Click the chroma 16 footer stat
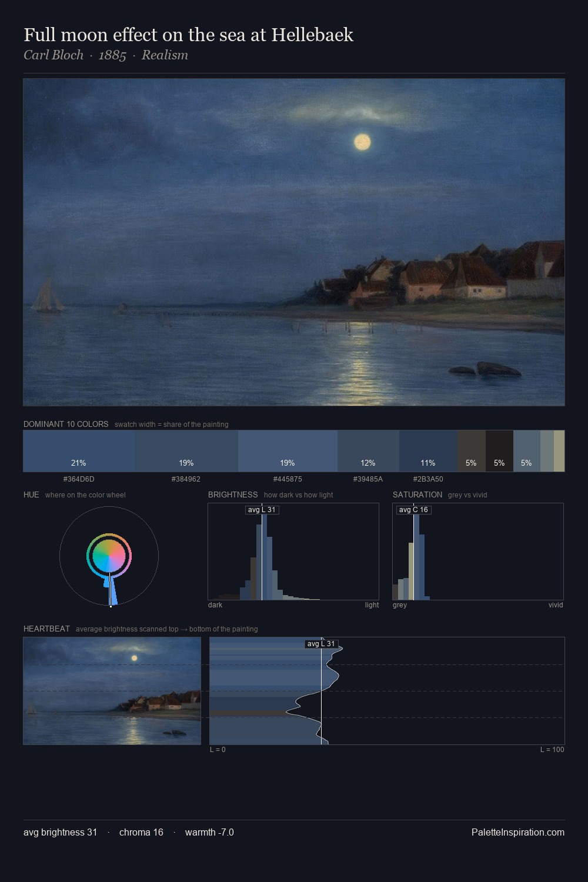Viewport: 588px width, 882px height. point(141,832)
